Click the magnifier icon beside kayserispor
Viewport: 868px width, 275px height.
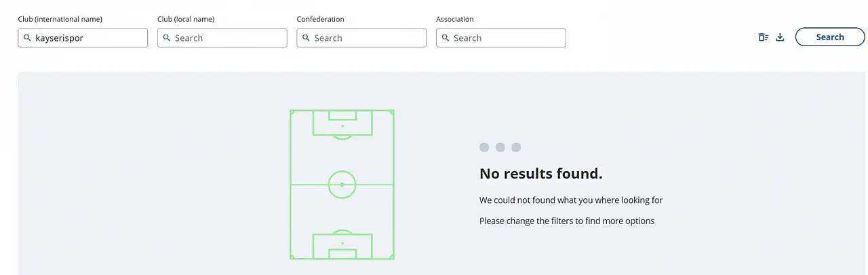pyautogui.click(x=26, y=38)
